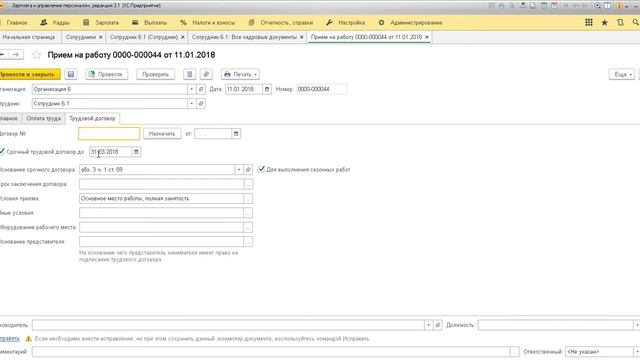The image size is (640, 360).
Task: Open the Зарплата menu section
Action: pyautogui.click(x=101, y=22)
